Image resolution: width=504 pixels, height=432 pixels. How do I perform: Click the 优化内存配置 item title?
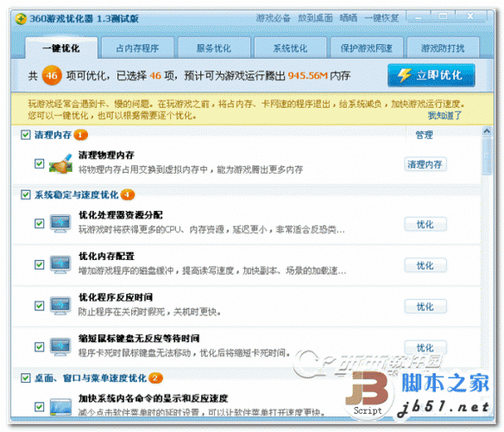click(x=106, y=257)
